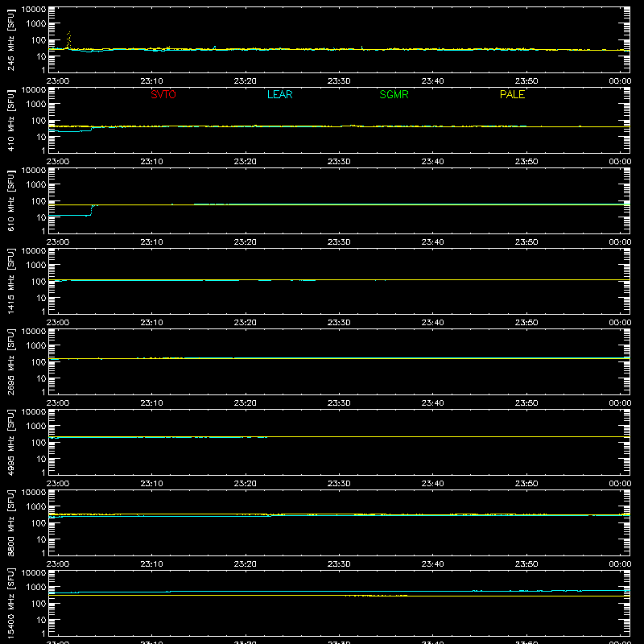The height and width of the screenshot is (644, 644).
Task: Click the 100 tick value on 610 MHz axis
Action: coord(39,201)
